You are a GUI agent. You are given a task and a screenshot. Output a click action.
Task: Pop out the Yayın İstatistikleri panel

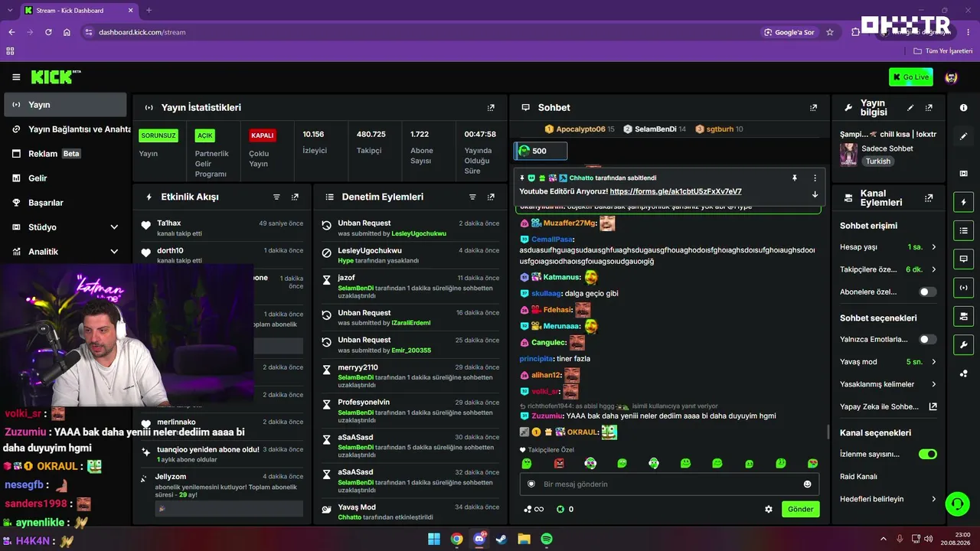point(491,108)
